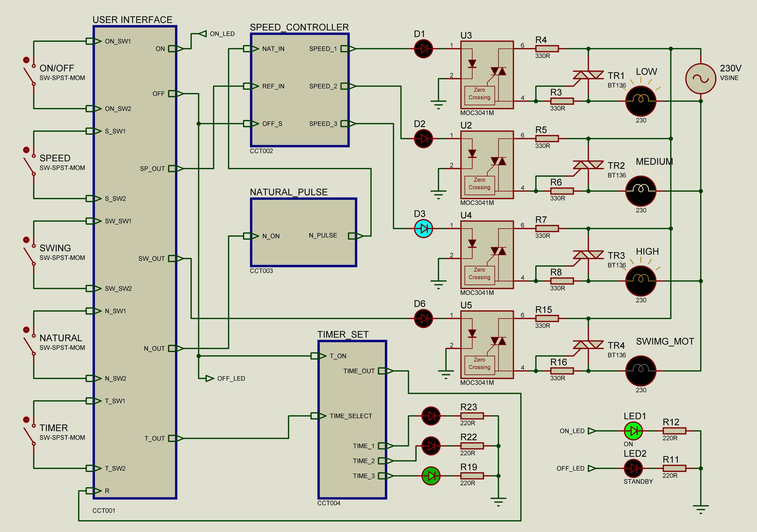Click the TIME_OUT pin label
The height and width of the screenshot is (532, 757).
click(x=359, y=371)
